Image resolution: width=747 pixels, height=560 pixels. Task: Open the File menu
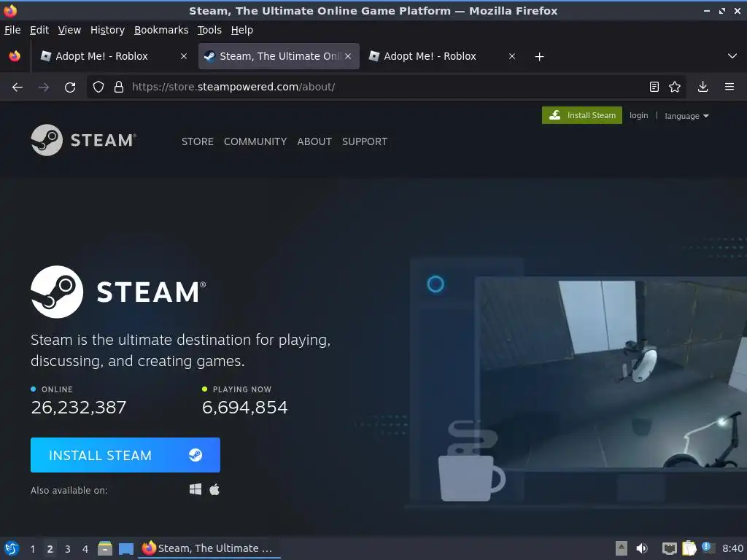(x=12, y=30)
